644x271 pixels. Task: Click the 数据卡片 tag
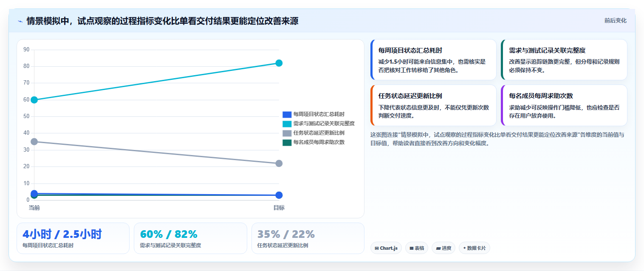pyautogui.click(x=474, y=248)
